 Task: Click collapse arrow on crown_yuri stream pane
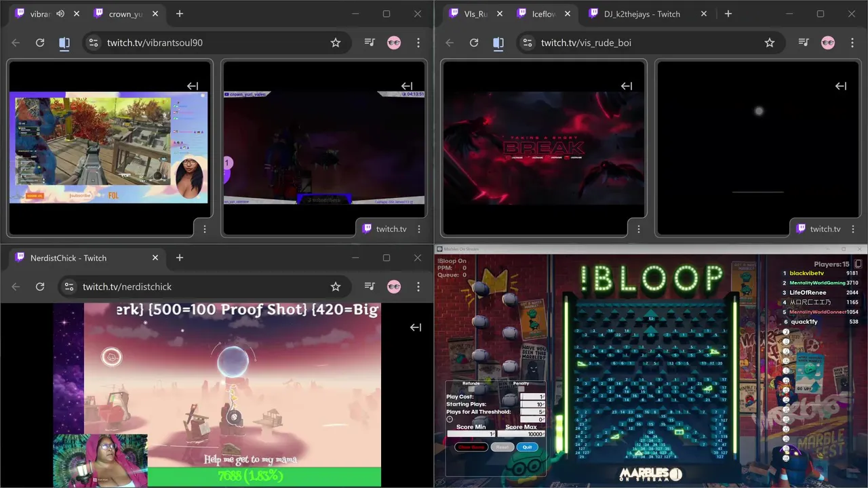coord(407,86)
